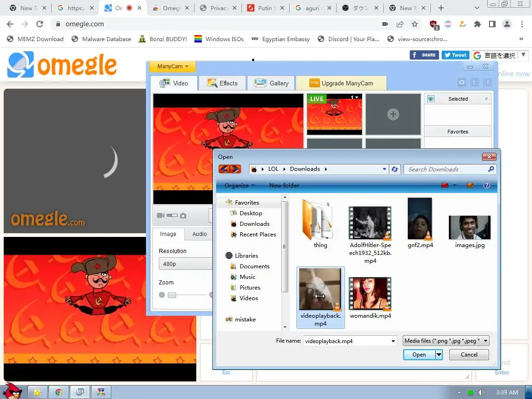532x399 pixels.
Task: Click the forward arrow in Open dialog
Action: (x=236, y=169)
